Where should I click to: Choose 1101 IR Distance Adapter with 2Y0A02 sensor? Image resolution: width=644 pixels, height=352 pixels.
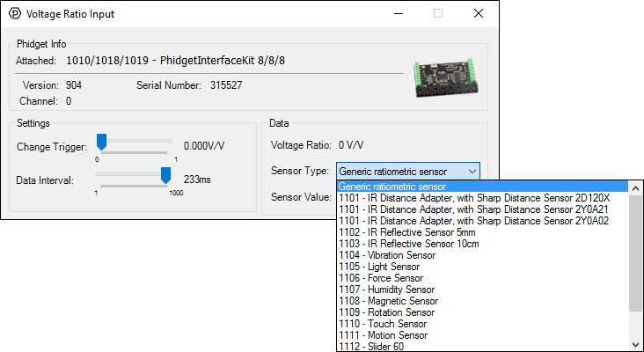483,221
